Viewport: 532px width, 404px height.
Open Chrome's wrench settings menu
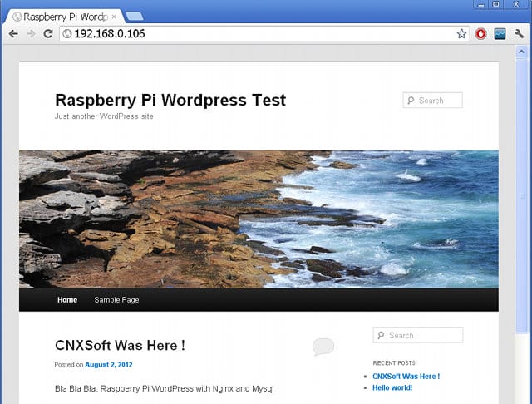tap(519, 33)
